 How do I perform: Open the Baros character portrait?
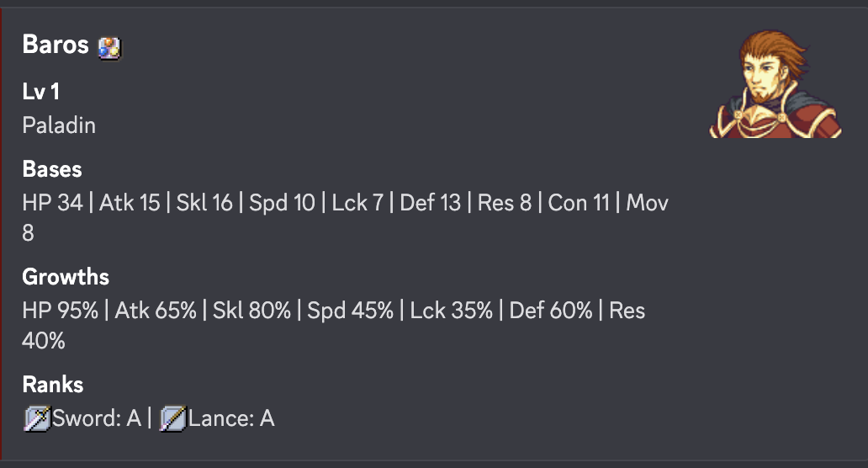pyautogui.click(x=775, y=84)
